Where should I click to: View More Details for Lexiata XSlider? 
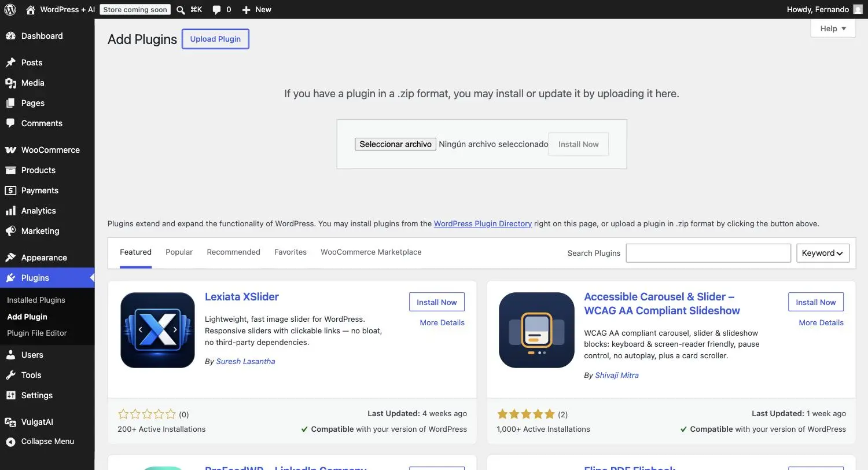pos(442,322)
